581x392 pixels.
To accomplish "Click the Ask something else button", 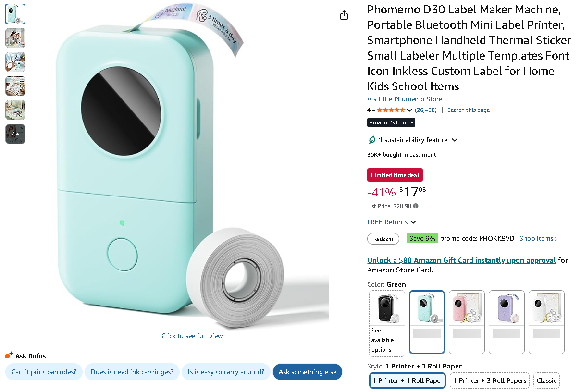I will click(308, 372).
